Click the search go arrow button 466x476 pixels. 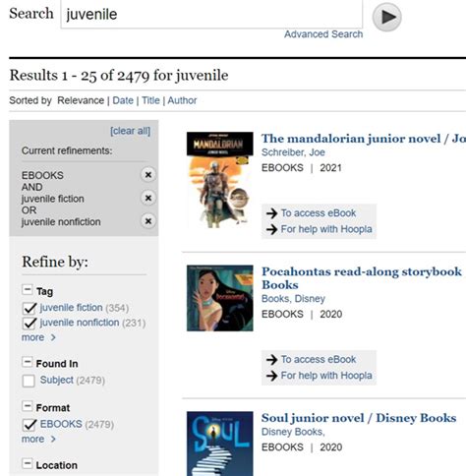[386, 17]
